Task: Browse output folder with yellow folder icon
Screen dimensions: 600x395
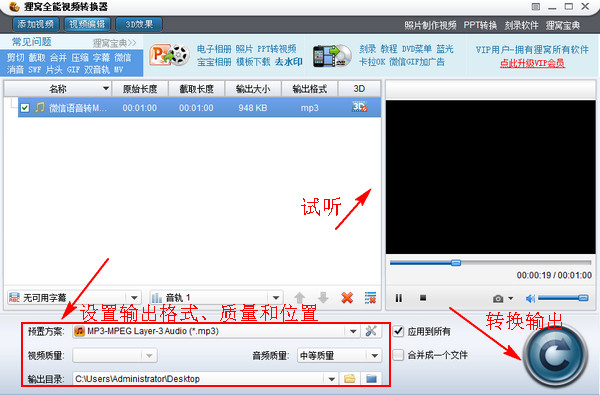Action: [x=349, y=379]
